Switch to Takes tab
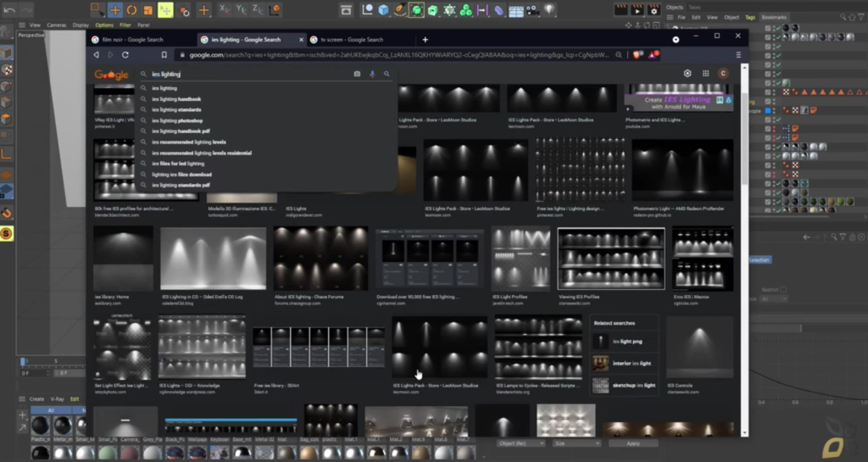The image size is (868, 462). point(694,7)
